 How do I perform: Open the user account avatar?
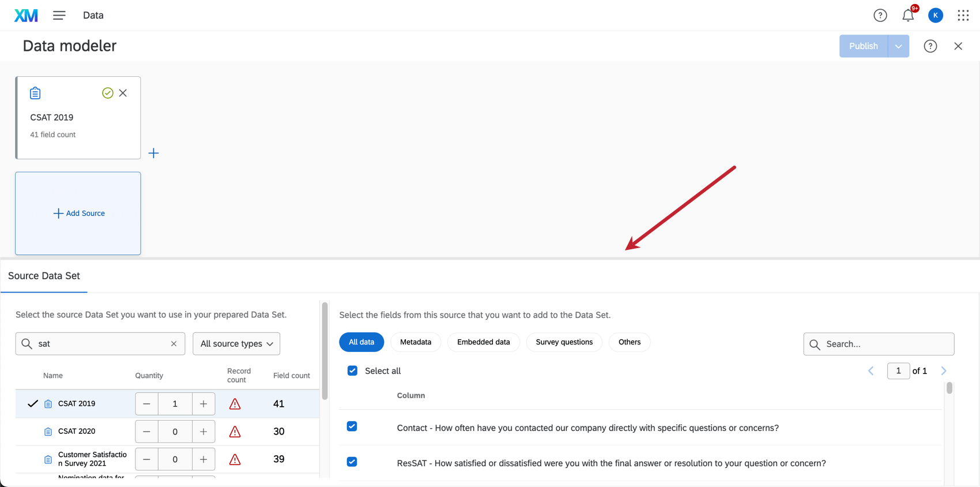(935, 16)
